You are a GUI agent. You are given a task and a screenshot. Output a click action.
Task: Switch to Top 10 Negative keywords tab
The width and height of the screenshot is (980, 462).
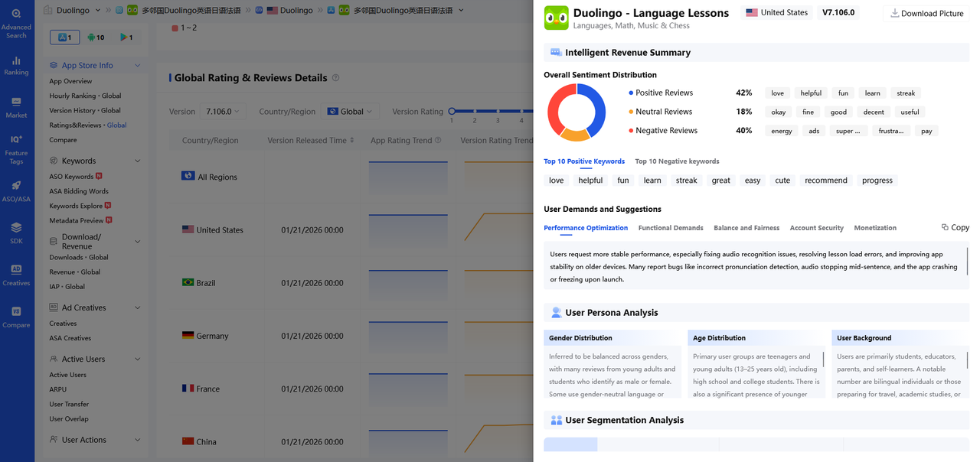click(677, 161)
